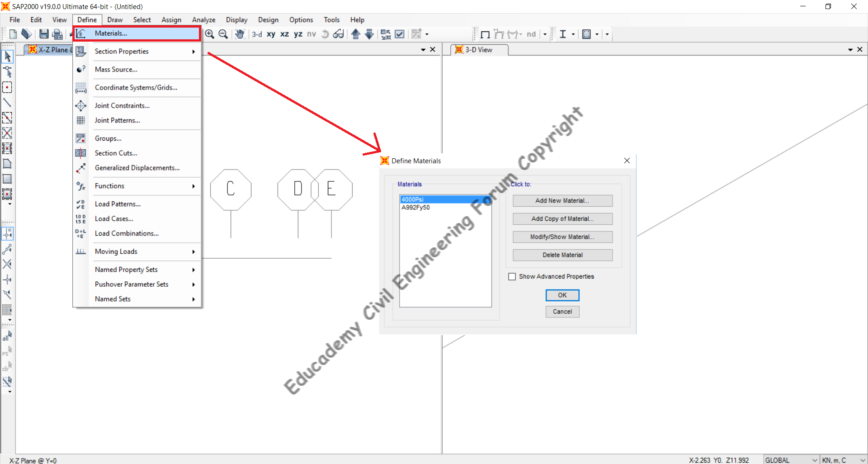Open dropdown arrow next to I-section icon
The height and width of the screenshot is (464, 868).
573,34
